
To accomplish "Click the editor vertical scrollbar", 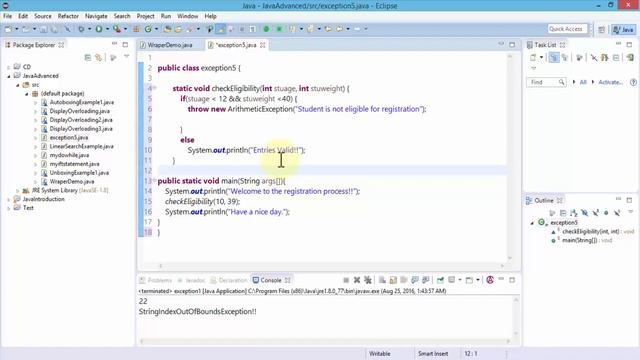I will (x=509, y=157).
